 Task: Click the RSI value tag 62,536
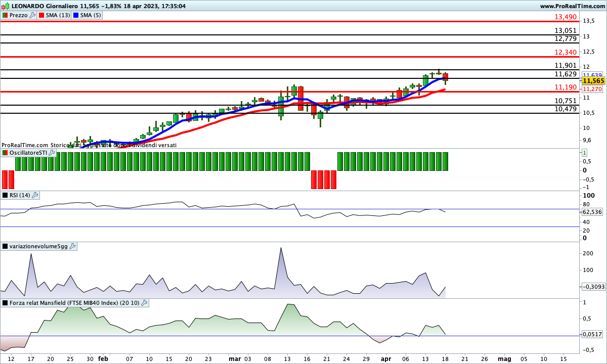(x=592, y=212)
